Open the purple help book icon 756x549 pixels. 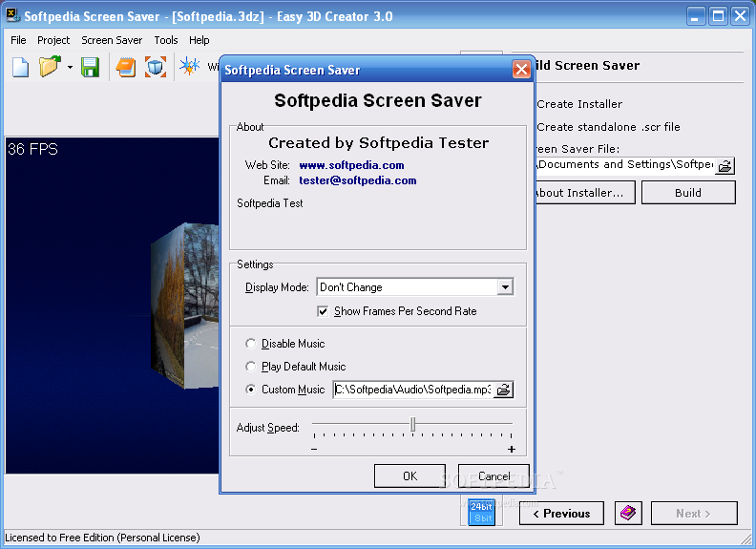pos(628,514)
